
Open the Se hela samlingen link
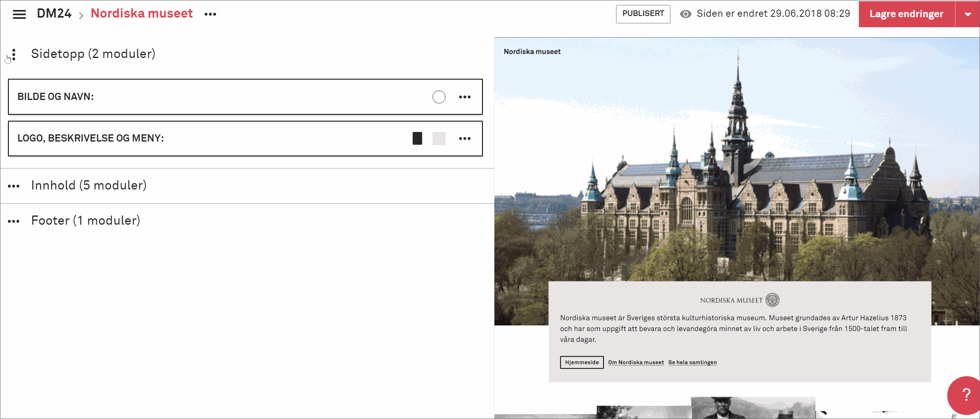pyautogui.click(x=692, y=362)
